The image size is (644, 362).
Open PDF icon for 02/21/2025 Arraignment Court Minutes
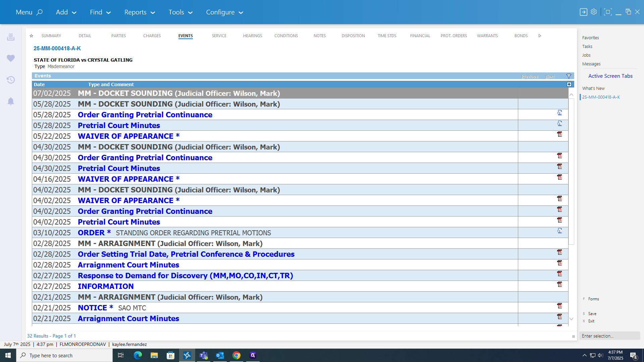(x=559, y=316)
